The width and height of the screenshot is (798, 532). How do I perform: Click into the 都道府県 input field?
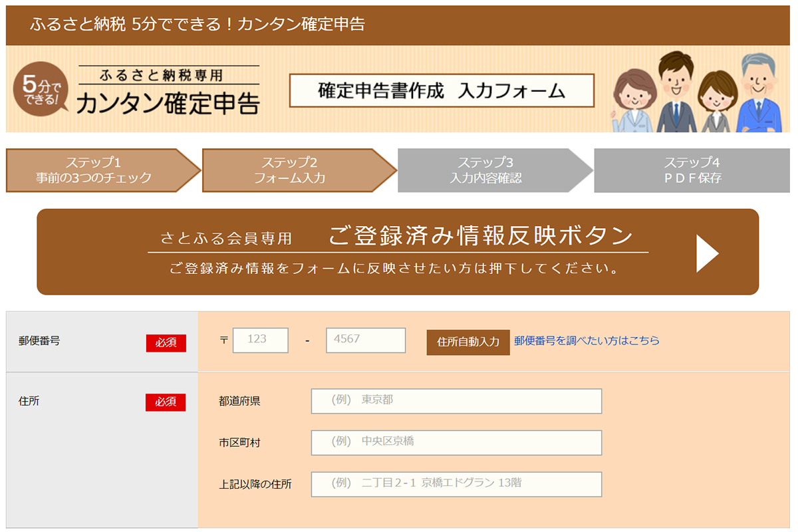456,401
